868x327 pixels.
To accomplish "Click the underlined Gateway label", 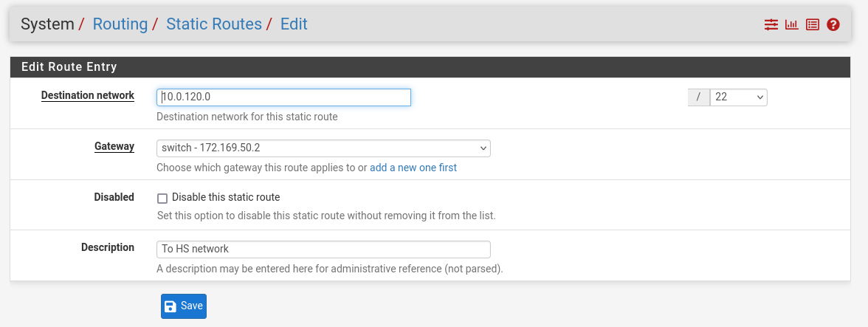I will click(x=114, y=146).
